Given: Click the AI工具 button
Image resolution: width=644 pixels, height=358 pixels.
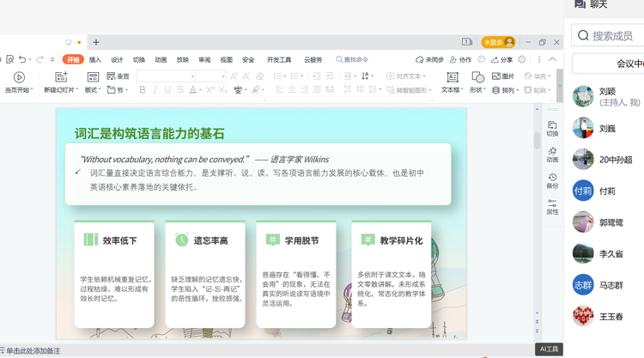Looking at the screenshot, I should [x=550, y=349].
